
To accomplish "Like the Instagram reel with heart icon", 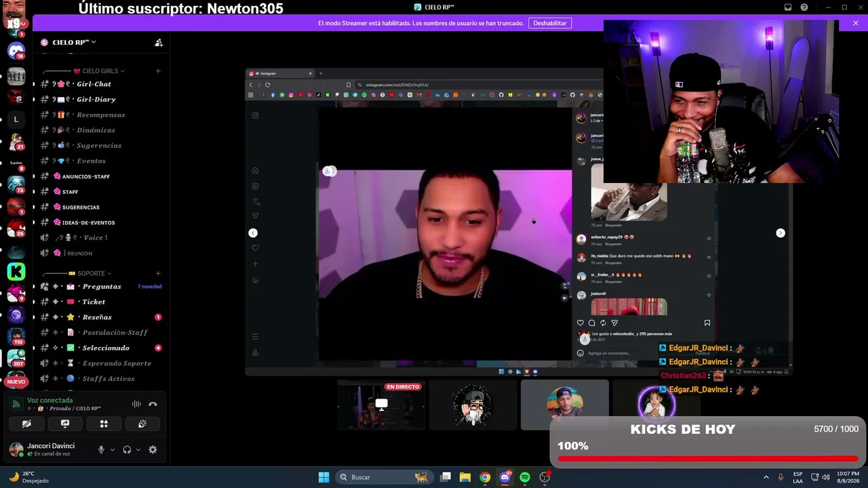I will point(580,323).
